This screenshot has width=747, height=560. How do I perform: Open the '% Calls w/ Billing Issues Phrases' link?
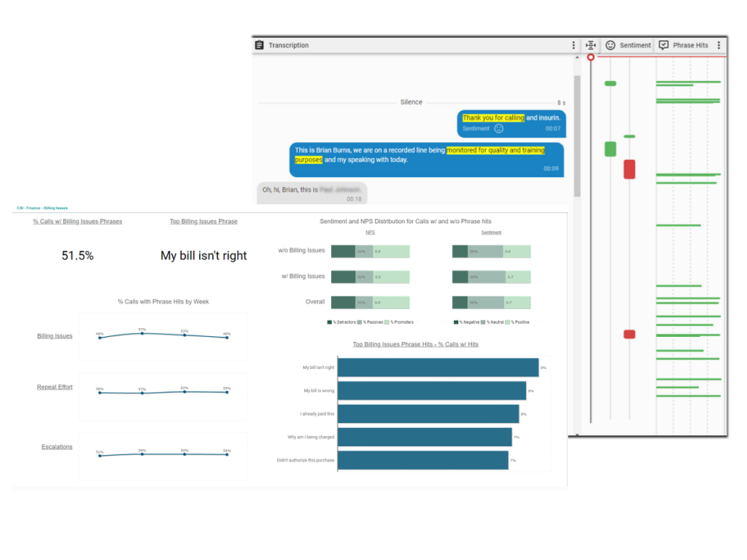point(77,221)
